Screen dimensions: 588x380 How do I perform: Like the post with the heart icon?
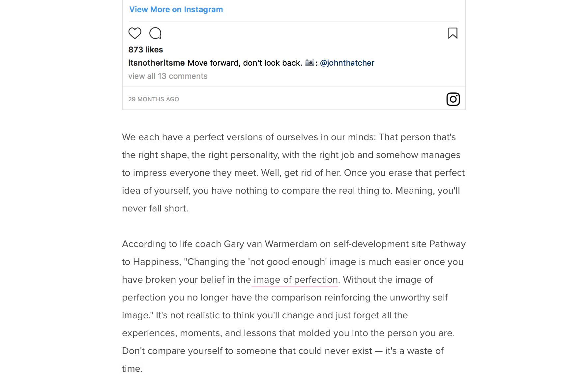tap(135, 33)
